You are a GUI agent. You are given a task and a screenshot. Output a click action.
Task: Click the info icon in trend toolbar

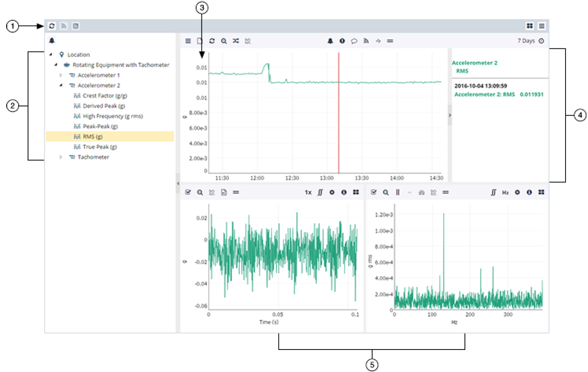[342, 41]
